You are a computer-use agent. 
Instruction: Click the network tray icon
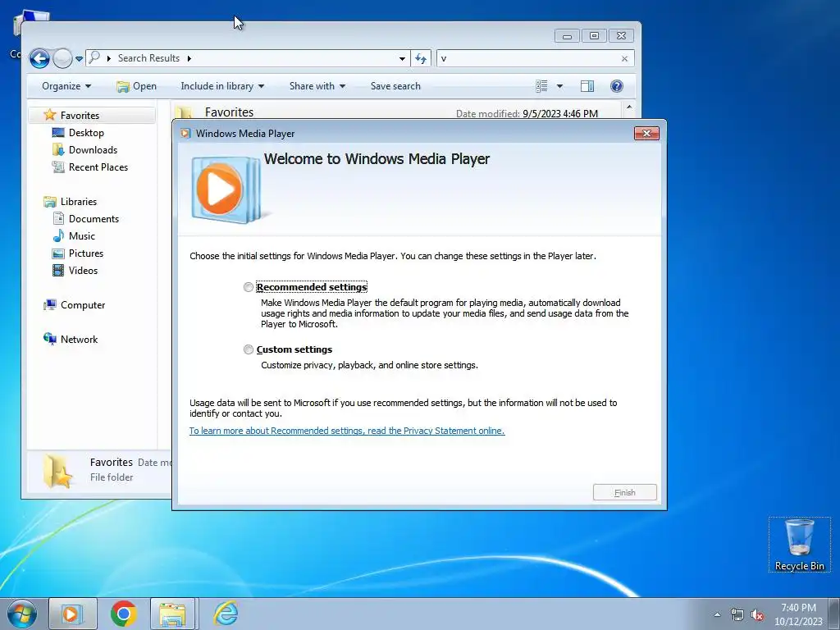tap(737, 614)
